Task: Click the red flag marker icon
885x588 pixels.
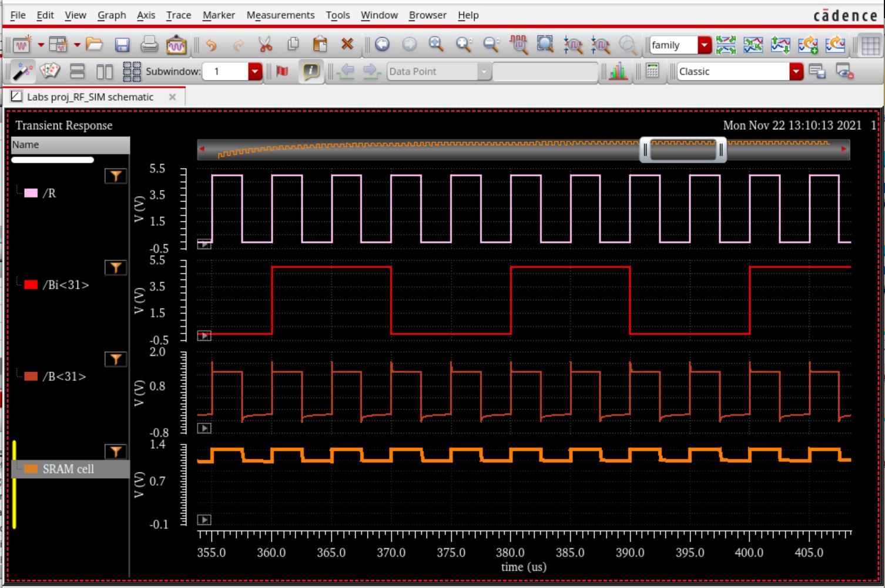Action: click(x=282, y=71)
